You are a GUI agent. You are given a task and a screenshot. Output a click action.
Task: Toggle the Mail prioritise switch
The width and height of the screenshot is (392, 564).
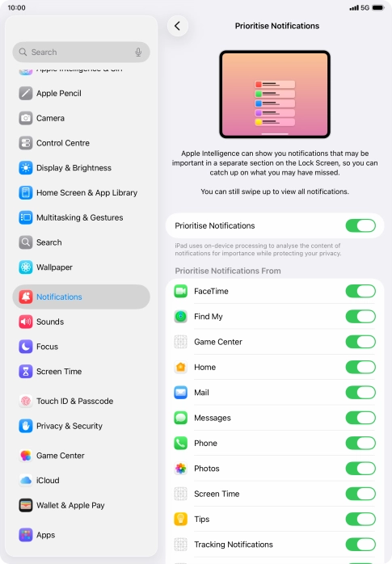coord(360,393)
